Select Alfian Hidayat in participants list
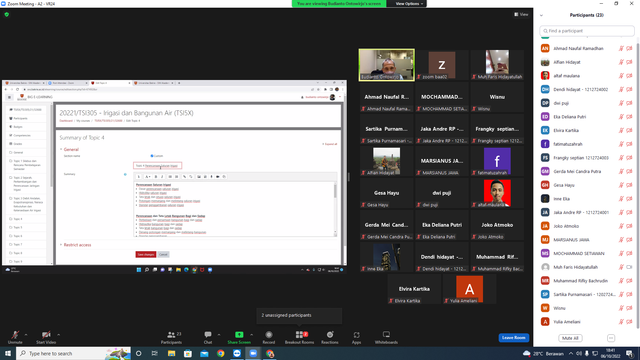Viewport: 640px width, 360px height. [x=587, y=62]
